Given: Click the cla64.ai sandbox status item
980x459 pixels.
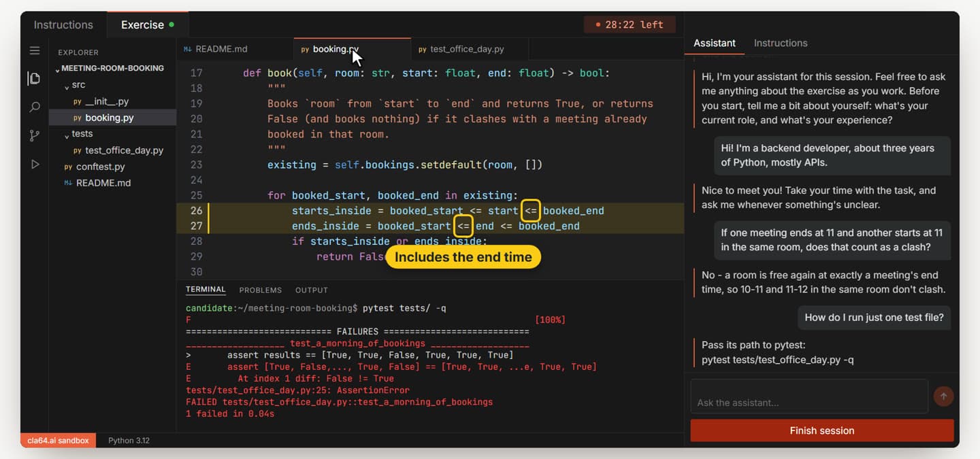Looking at the screenshot, I should tap(59, 441).
